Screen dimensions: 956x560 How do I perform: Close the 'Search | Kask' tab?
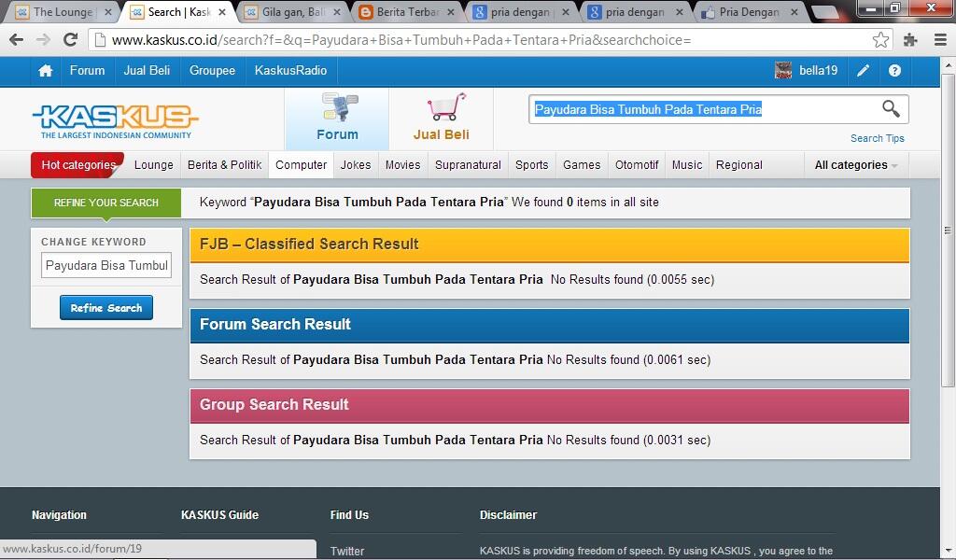222,12
